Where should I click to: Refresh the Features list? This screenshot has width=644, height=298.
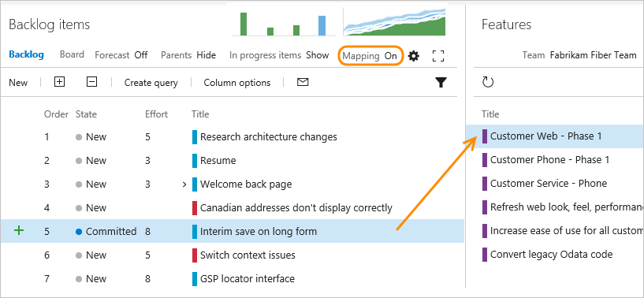[487, 82]
